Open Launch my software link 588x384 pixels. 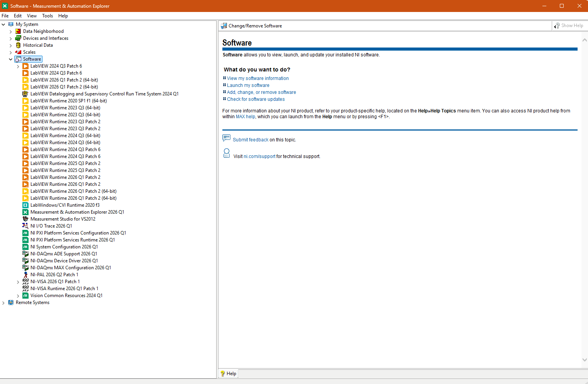pos(248,85)
